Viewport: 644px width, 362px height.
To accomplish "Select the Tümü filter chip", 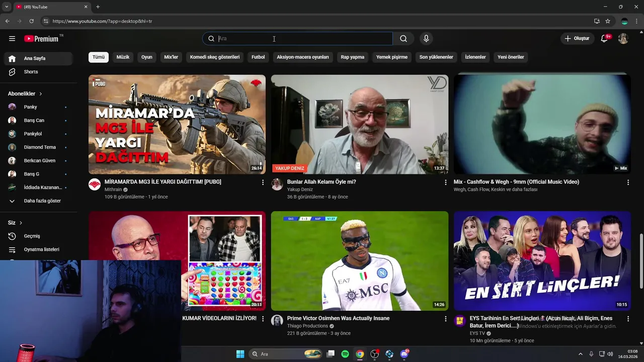I will (99, 57).
